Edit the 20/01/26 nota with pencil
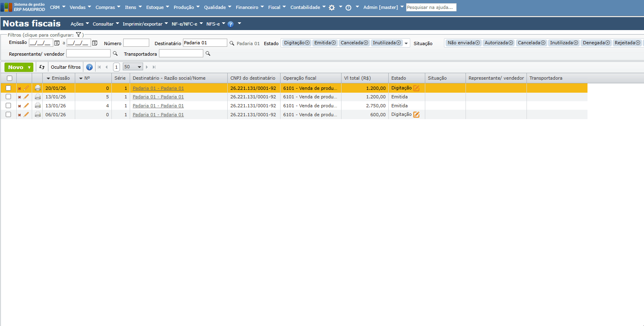The height and width of the screenshot is (326, 644). [26, 88]
